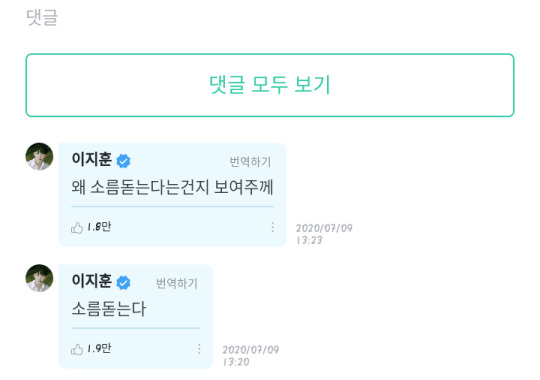Click the verified badge on second 이지훈 comment

[x=123, y=283]
